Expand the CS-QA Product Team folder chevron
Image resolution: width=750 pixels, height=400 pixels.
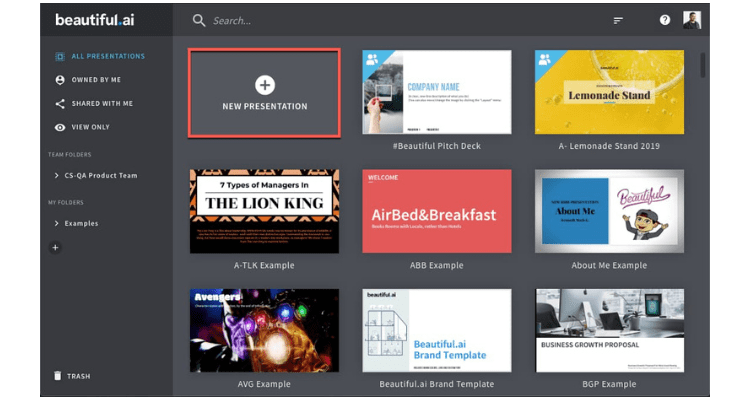coord(56,176)
